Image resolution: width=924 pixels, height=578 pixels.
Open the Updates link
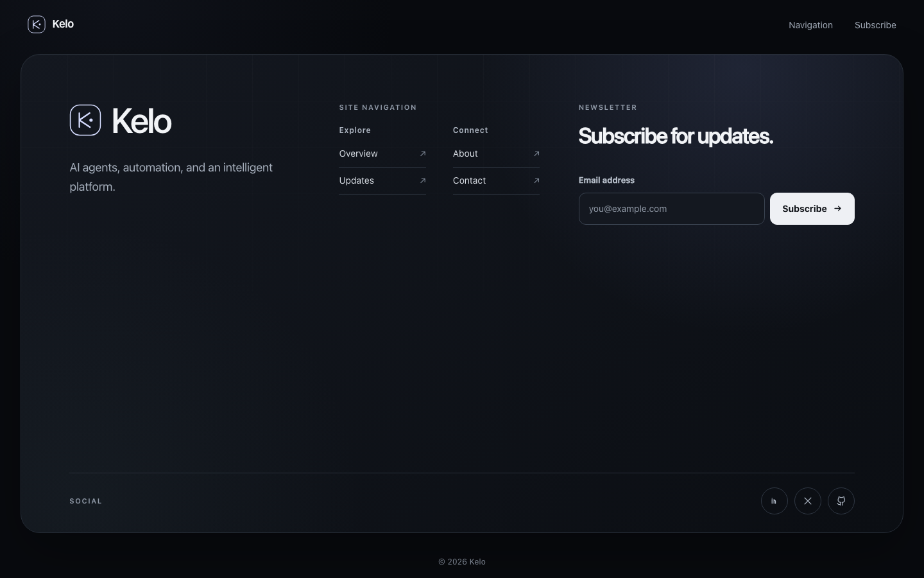click(x=382, y=180)
